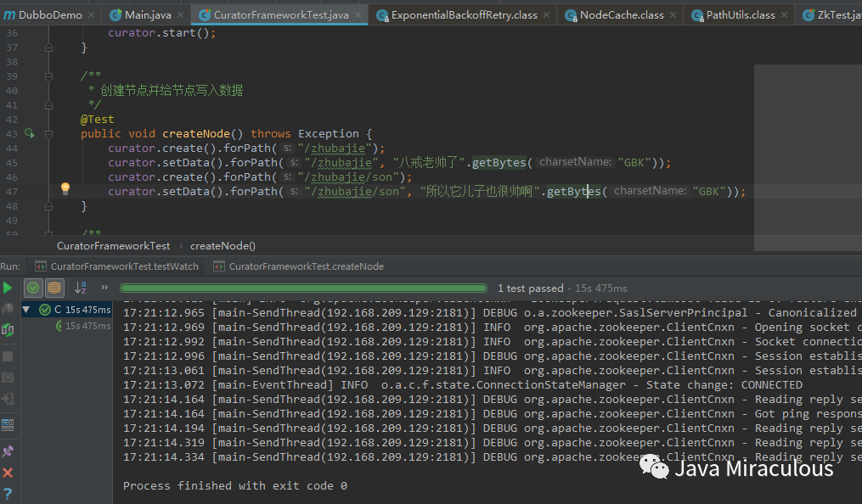Click CuratorFrameworkTest breadcrumb
This screenshot has height=504, width=862.
[113, 246]
